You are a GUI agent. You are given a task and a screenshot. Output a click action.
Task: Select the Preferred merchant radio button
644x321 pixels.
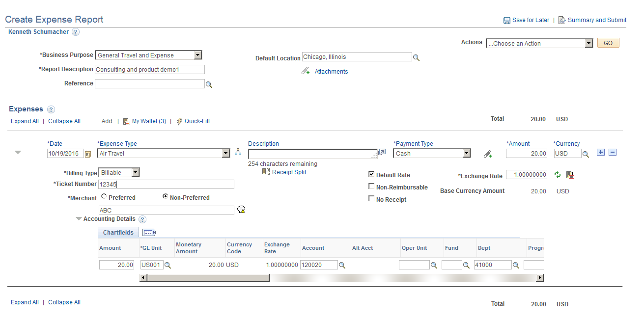pyautogui.click(x=104, y=196)
